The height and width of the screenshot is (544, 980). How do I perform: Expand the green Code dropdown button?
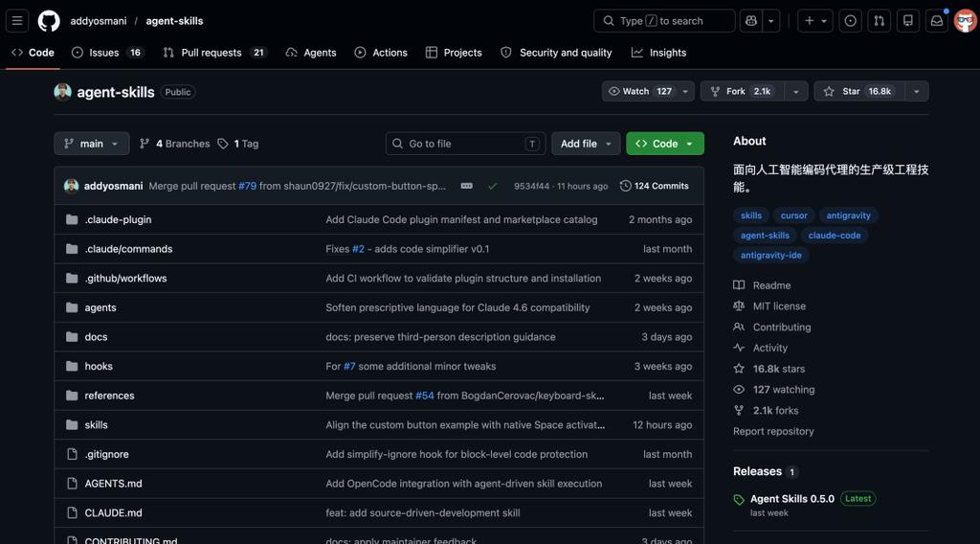(x=665, y=144)
